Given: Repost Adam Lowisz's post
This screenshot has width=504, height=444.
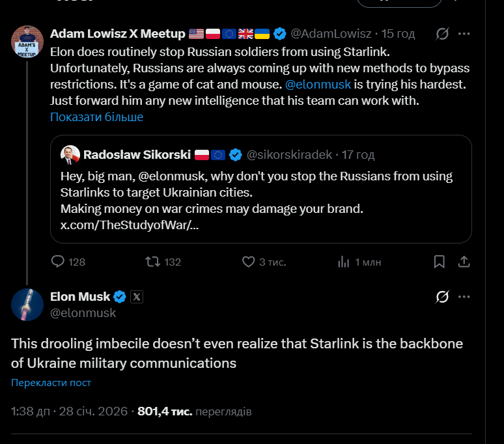Looking at the screenshot, I should click(x=152, y=262).
